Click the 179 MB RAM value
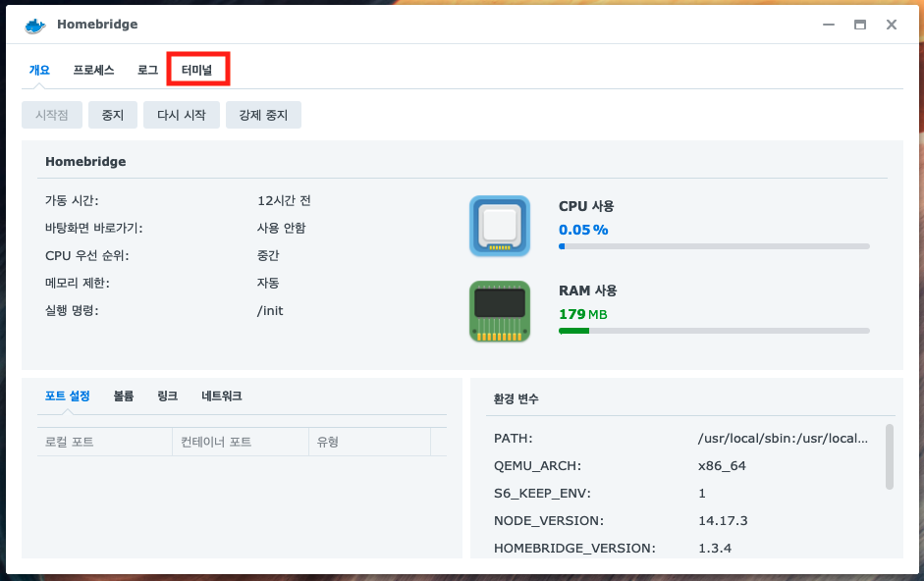This screenshot has height=581, width=924. (x=583, y=314)
